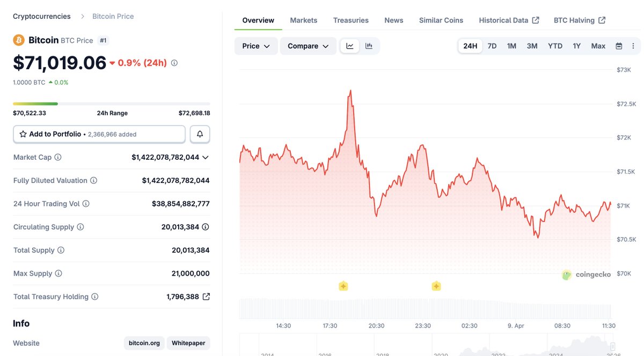Switch to candlestick chart view
Viewport: 644px width, 356px height.
click(369, 46)
